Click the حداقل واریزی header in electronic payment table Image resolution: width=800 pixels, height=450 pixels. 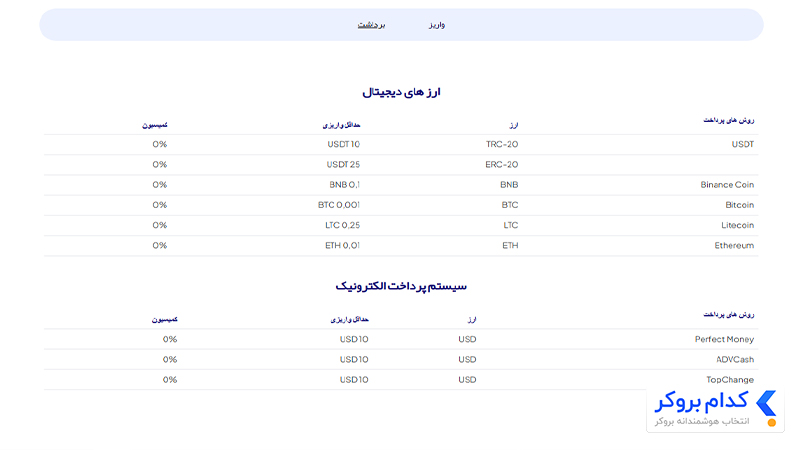(349, 319)
